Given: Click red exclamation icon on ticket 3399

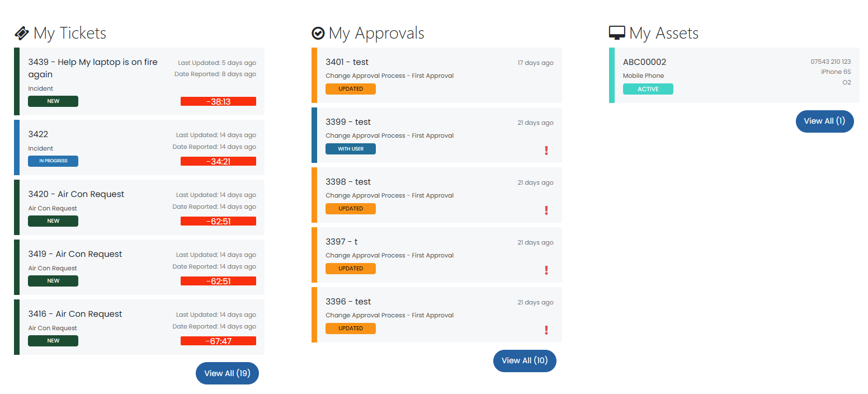Looking at the screenshot, I should pos(546,151).
